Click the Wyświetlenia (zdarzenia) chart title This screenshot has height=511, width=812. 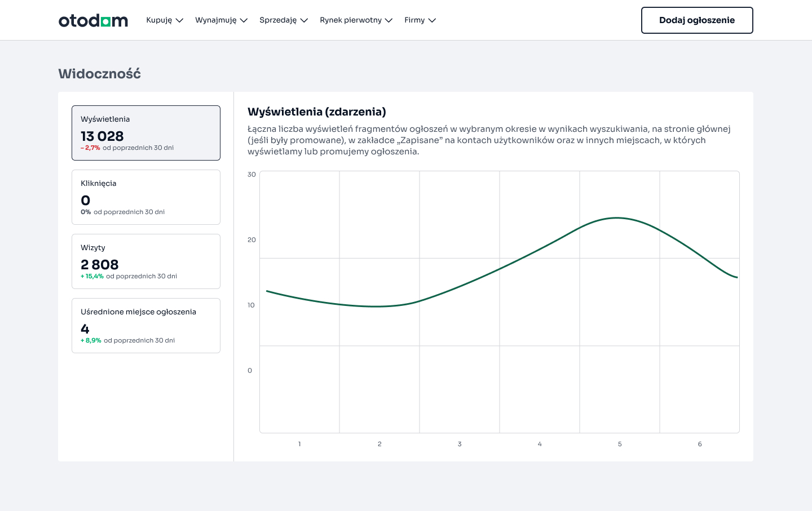click(x=317, y=112)
